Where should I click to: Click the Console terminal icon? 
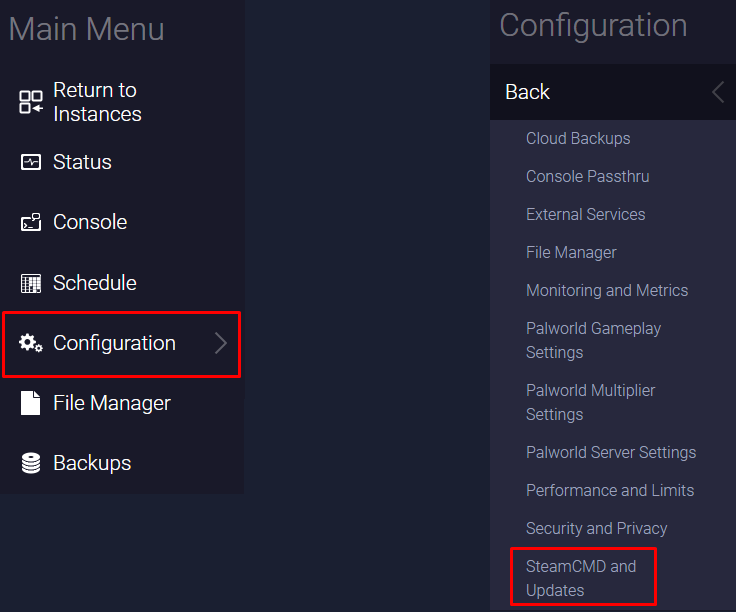pos(31,222)
